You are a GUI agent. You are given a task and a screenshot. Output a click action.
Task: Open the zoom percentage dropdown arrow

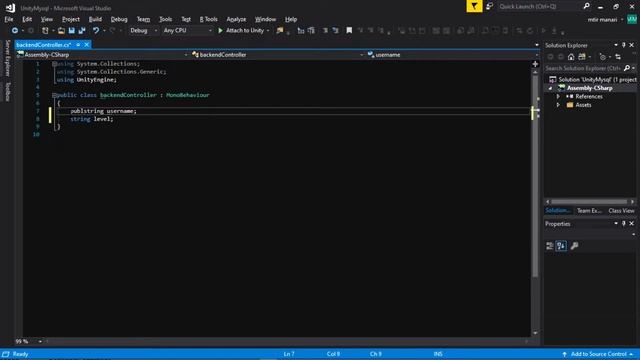click(40, 341)
